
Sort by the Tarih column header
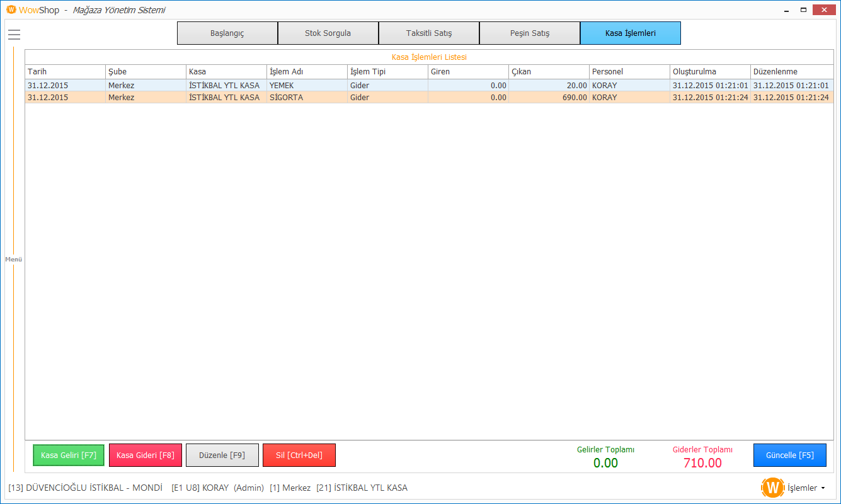(65, 72)
